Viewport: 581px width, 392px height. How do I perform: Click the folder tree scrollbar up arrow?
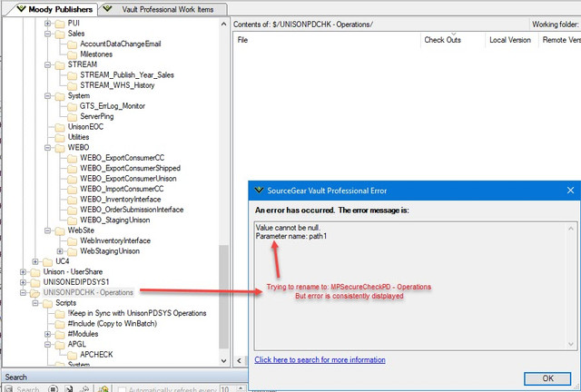223,24
